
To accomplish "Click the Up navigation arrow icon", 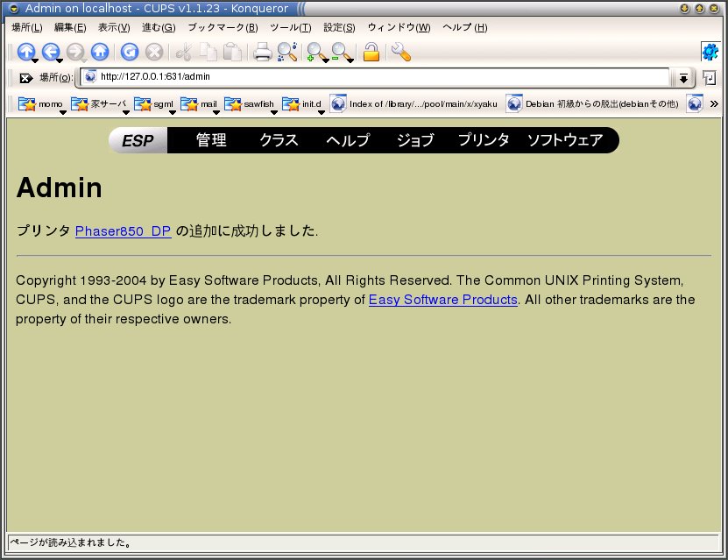I will click(x=26, y=52).
